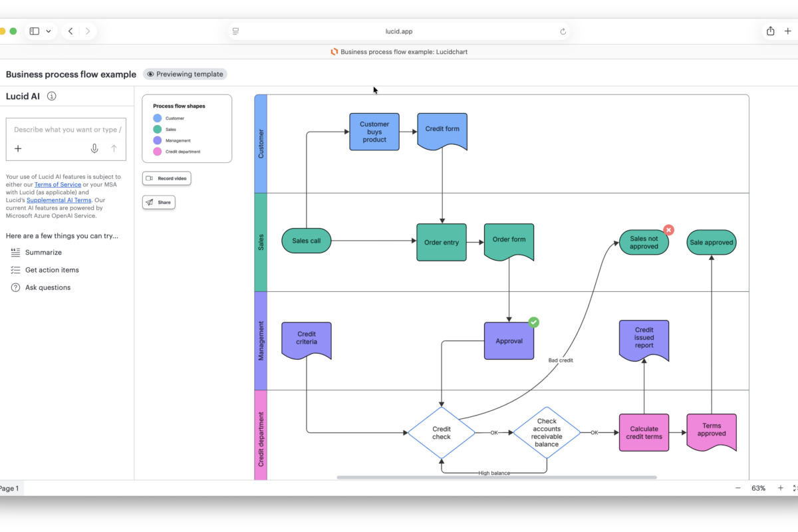Select the Sale approved shape

pyautogui.click(x=712, y=243)
